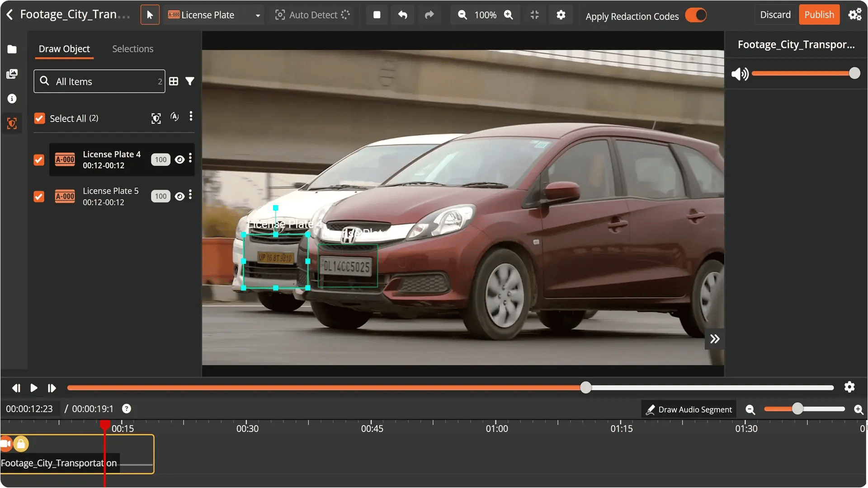Open the License Plate object type dropdown
Image resolution: width=868 pixels, height=488 pixels.
(214, 15)
